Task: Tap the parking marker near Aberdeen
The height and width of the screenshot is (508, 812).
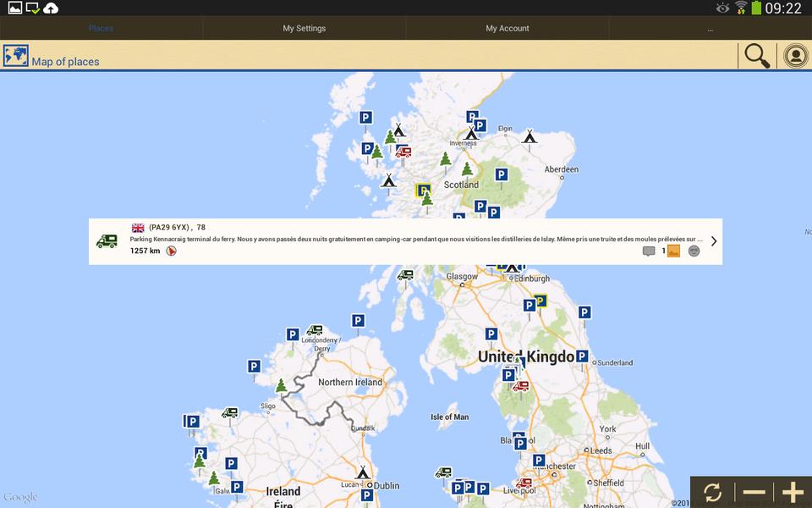Action: pyautogui.click(x=501, y=174)
